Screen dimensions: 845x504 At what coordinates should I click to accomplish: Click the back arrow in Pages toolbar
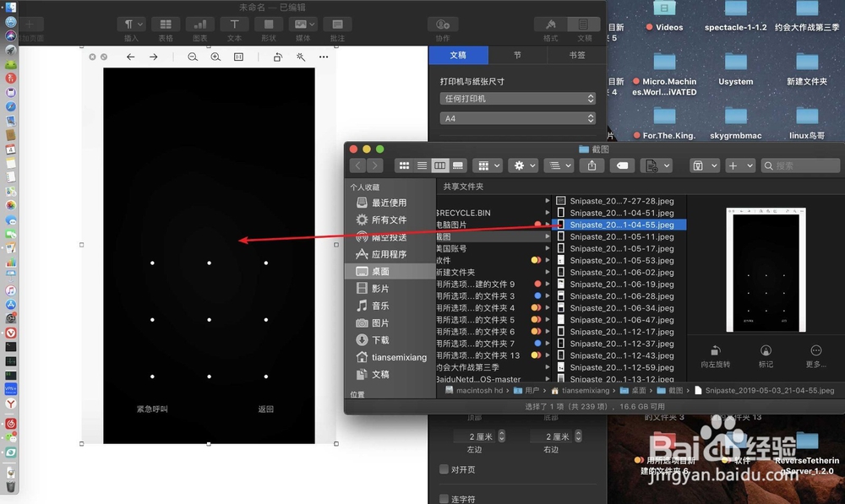tap(129, 55)
